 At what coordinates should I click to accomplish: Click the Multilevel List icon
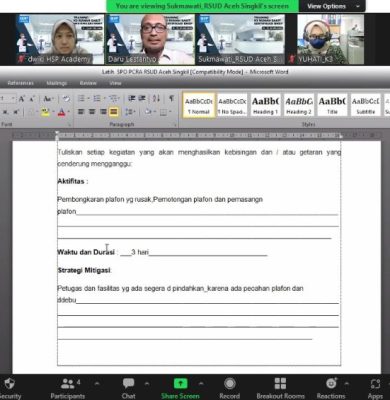(x=113, y=98)
